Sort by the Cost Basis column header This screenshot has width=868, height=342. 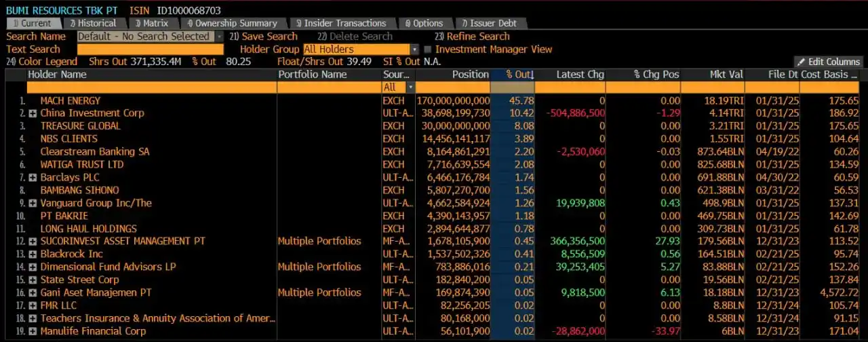pyautogui.click(x=829, y=75)
